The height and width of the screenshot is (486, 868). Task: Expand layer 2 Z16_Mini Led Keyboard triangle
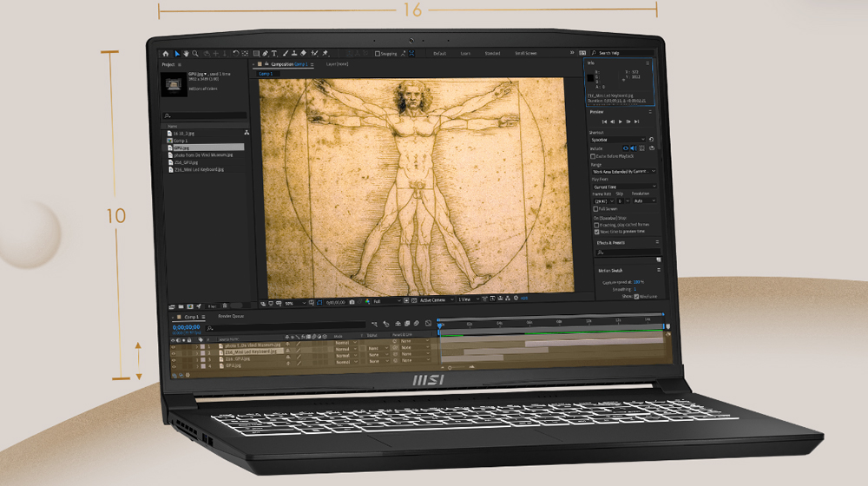196,353
